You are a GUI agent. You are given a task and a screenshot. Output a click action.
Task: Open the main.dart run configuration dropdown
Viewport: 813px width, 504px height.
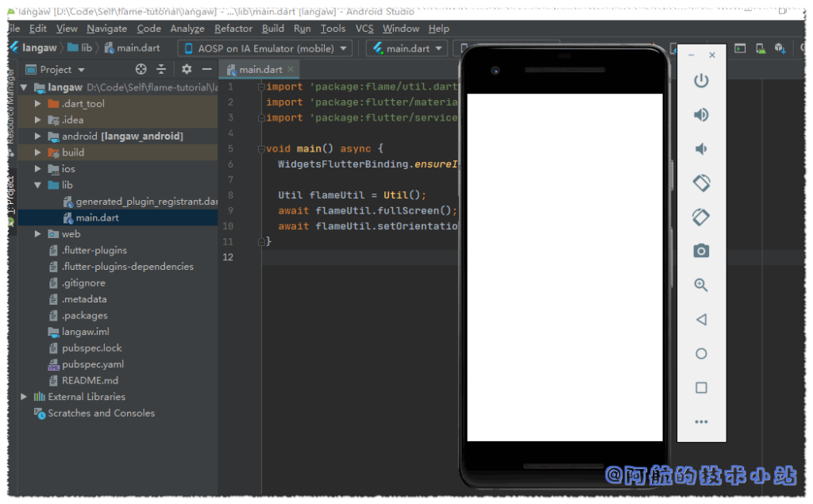[x=406, y=48]
